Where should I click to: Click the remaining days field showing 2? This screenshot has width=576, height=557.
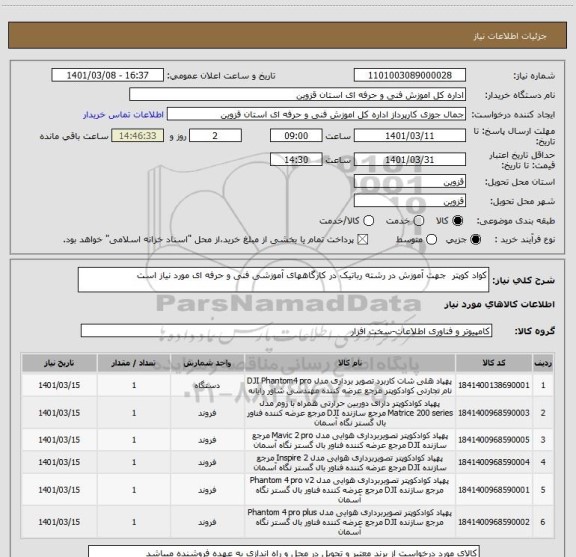click(215, 136)
